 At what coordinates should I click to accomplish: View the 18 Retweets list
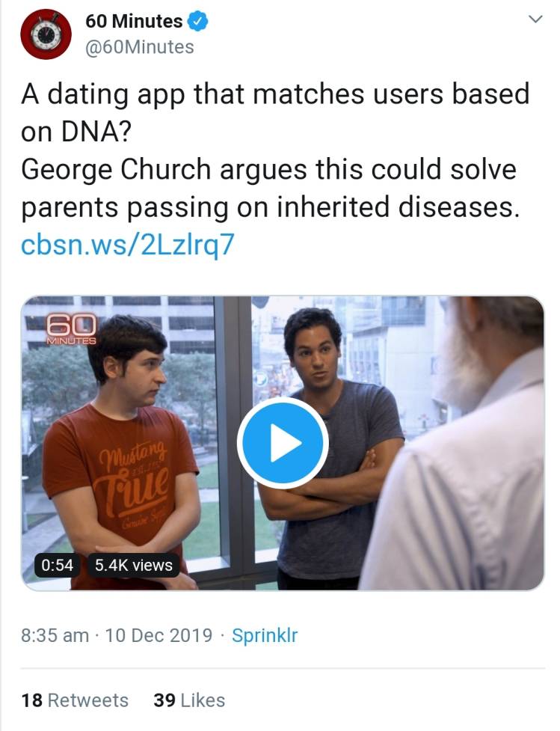point(75,700)
